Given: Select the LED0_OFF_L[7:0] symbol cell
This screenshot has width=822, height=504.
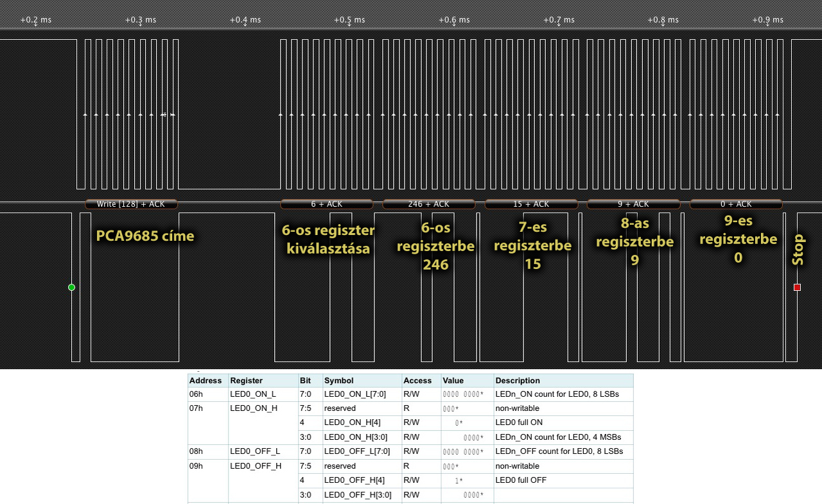Looking at the screenshot, I should tap(362, 451).
